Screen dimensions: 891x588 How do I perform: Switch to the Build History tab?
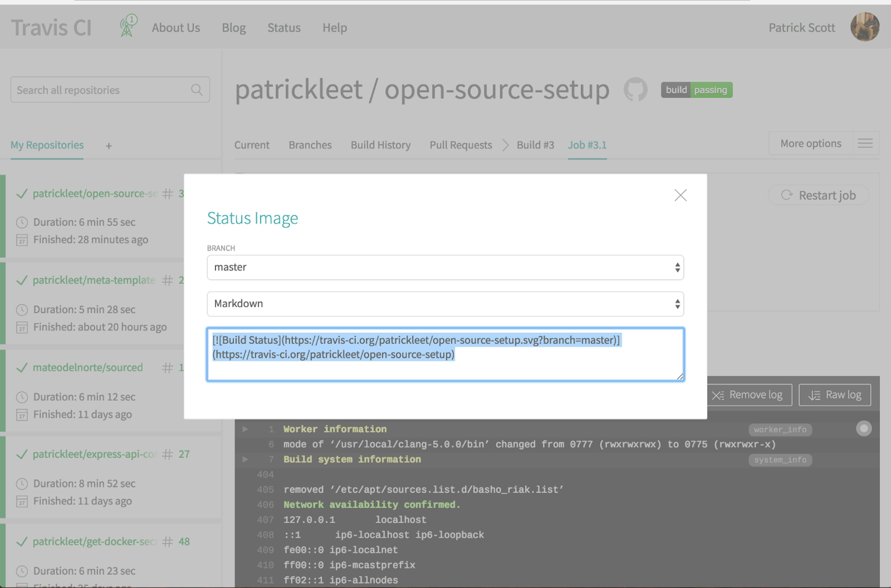click(x=381, y=145)
